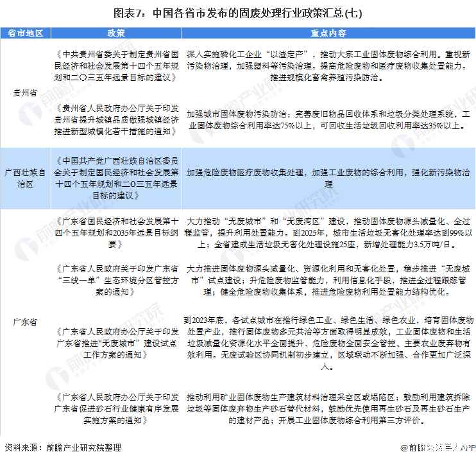The height and width of the screenshot is (461, 476).
Task: Select the 省市地区 column header
Action: 26,33
